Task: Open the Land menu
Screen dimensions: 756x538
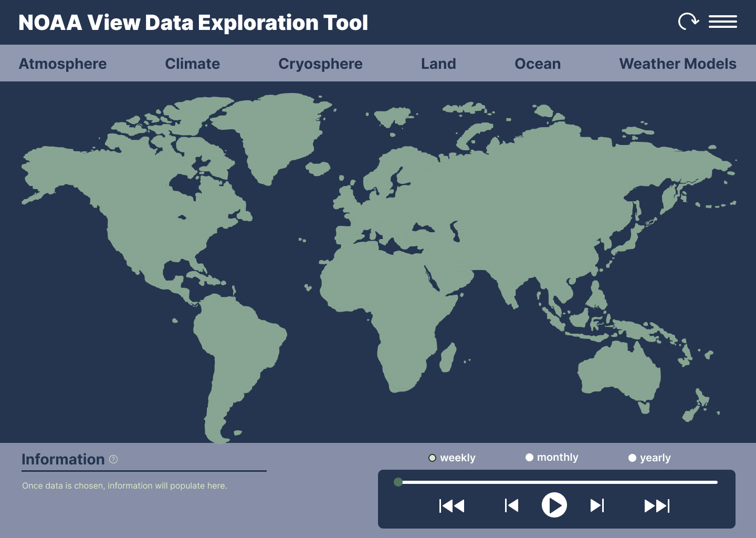Action: (x=438, y=64)
